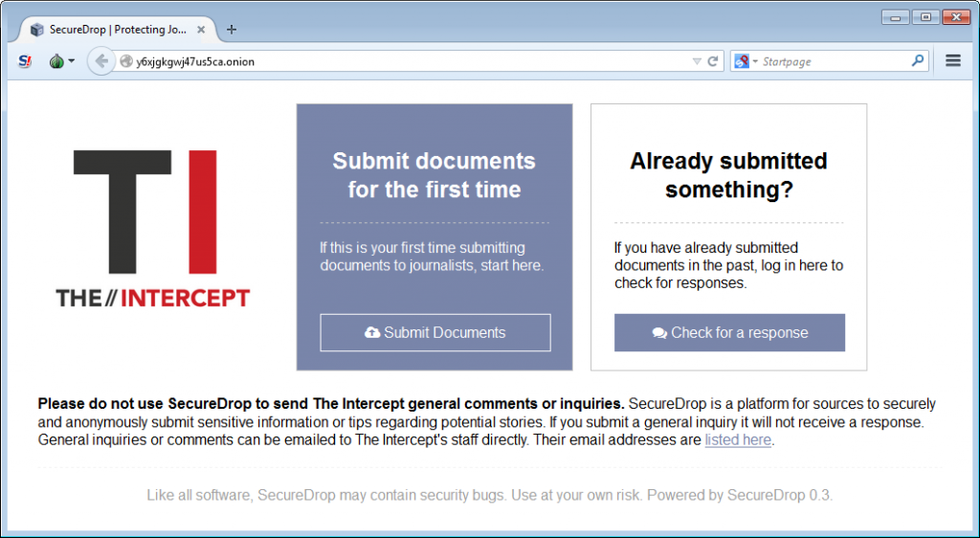Click the site identity globe icon
The width and height of the screenshot is (980, 538).
click(126, 61)
